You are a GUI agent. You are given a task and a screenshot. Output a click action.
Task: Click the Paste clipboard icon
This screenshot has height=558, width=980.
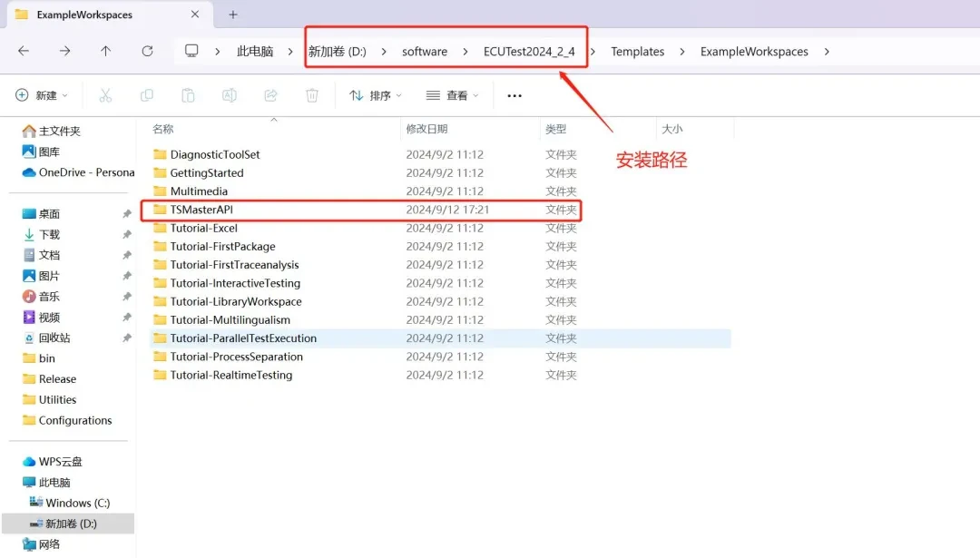[x=188, y=95]
